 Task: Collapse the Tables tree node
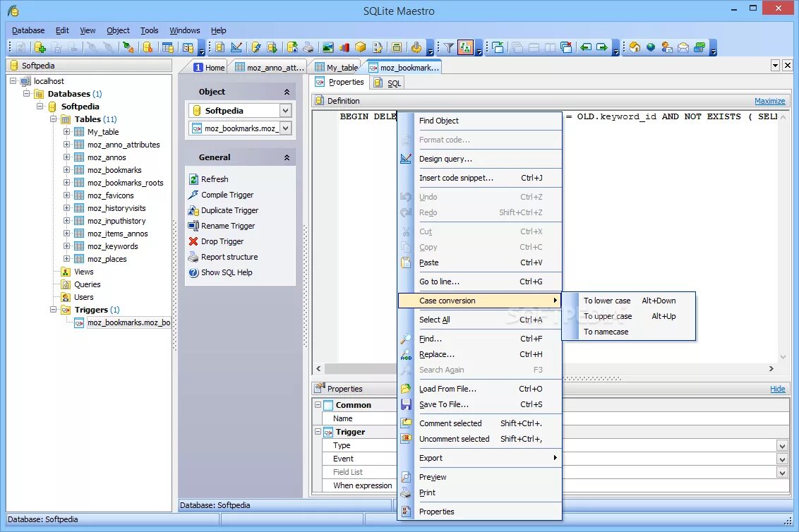[x=53, y=119]
